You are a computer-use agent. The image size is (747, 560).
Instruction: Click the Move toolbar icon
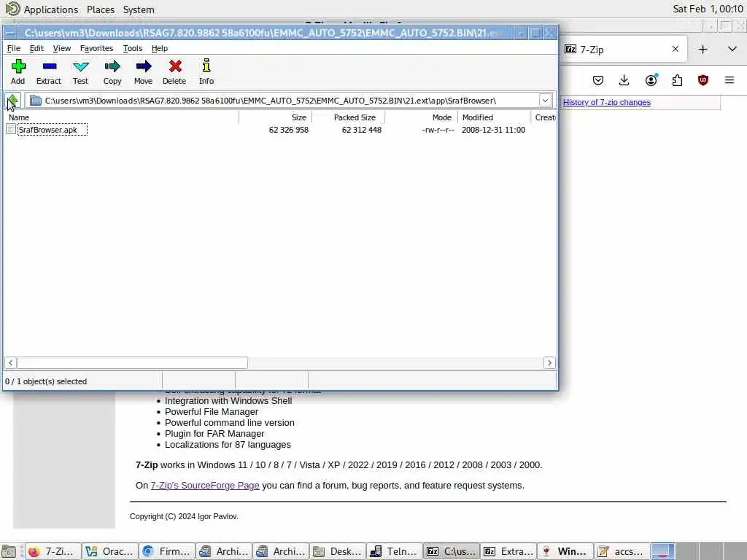pyautogui.click(x=143, y=66)
